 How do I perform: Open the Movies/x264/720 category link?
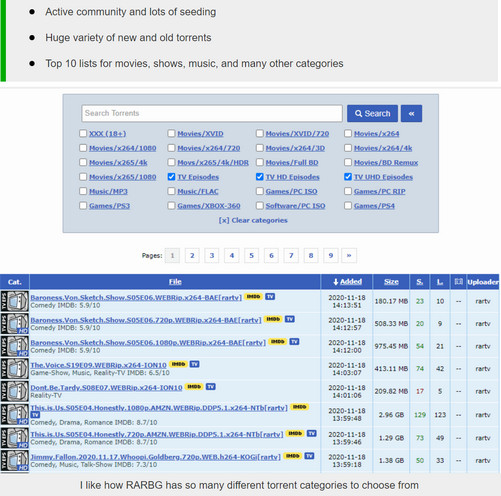coord(209,148)
